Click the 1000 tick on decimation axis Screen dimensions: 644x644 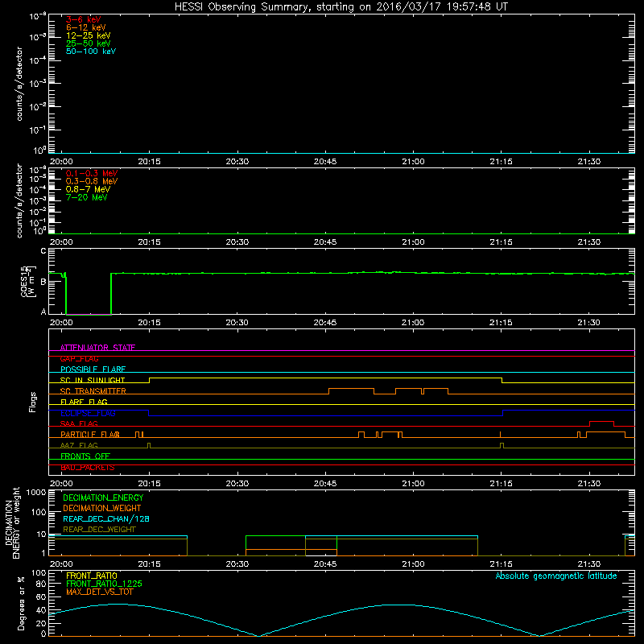(36, 493)
